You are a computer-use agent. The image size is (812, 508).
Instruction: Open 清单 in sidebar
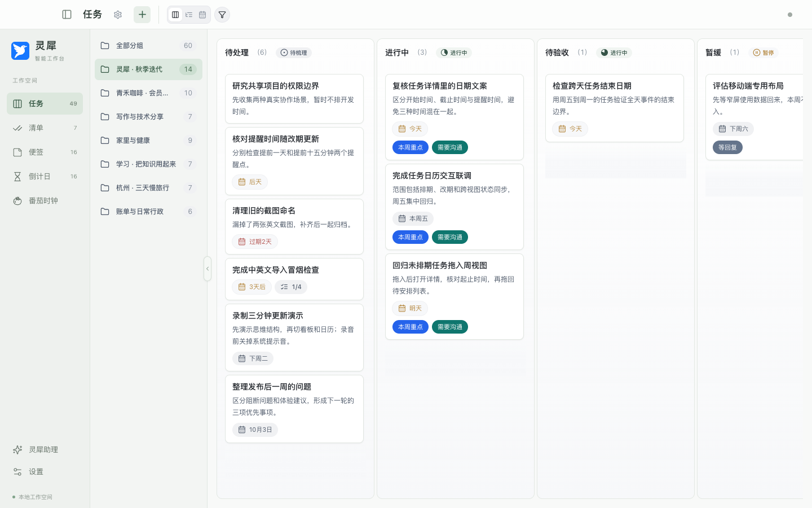(45, 128)
